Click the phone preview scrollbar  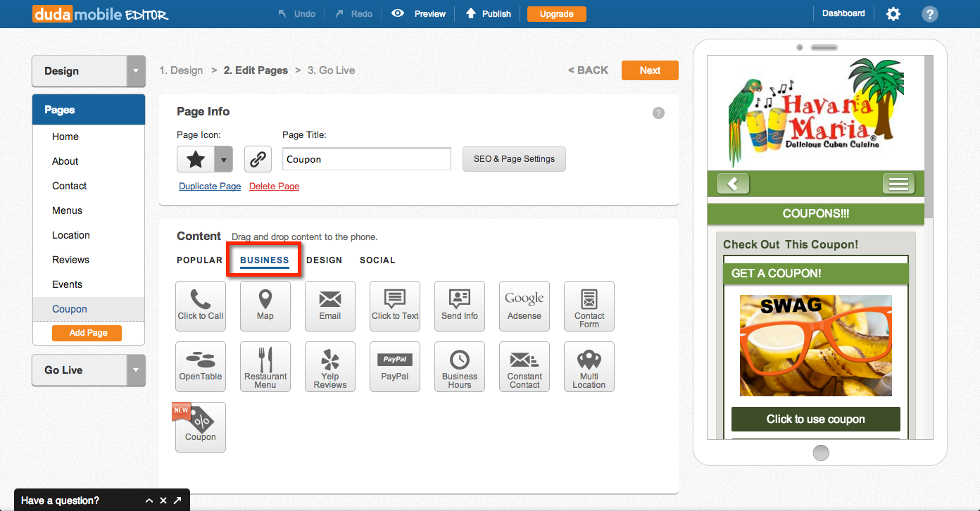pyautogui.click(x=929, y=137)
